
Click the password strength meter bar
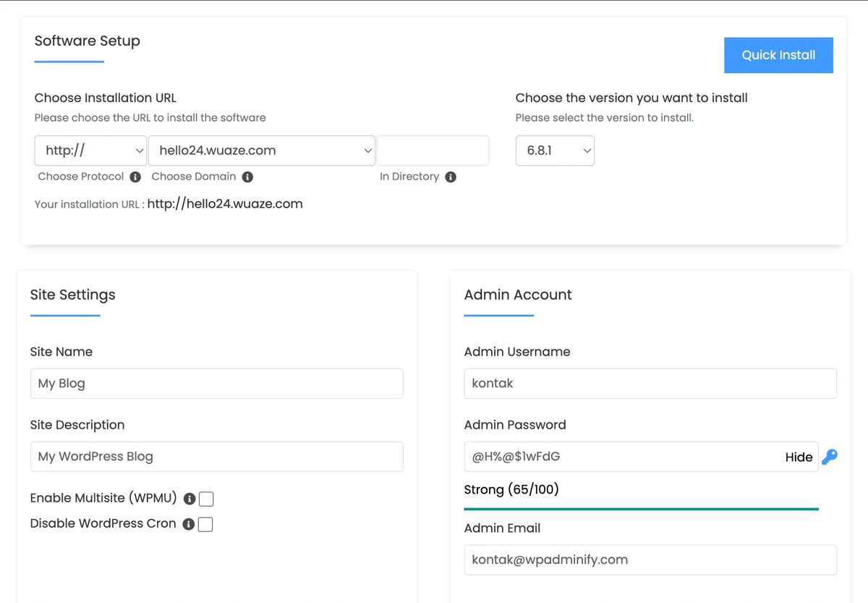click(x=641, y=509)
